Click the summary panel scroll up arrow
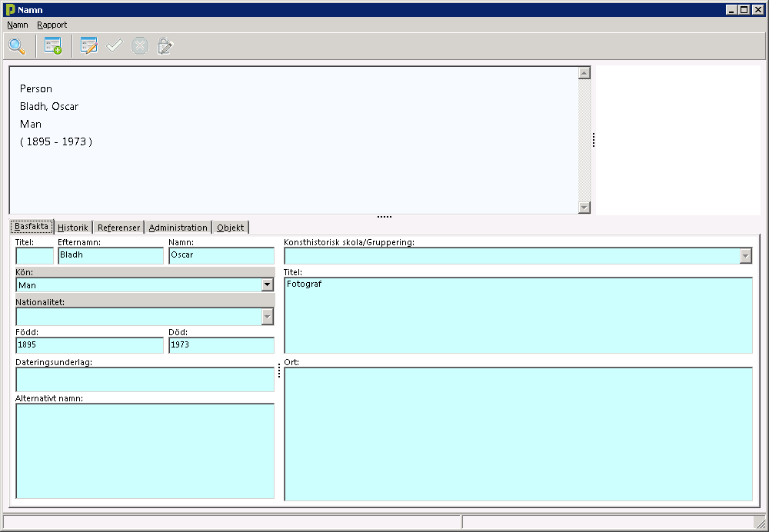The height and width of the screenshot is (532, 769). click(584, 73)
